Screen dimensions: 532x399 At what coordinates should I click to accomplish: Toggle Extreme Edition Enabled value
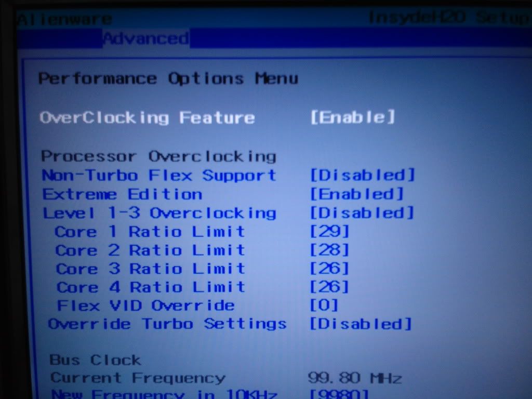coord(357,194)
